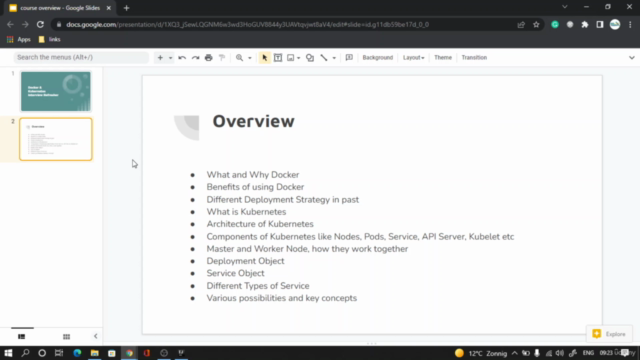
Task: Click the 'Components of Kubernetes' bullet line
Action: pos(360,237)
